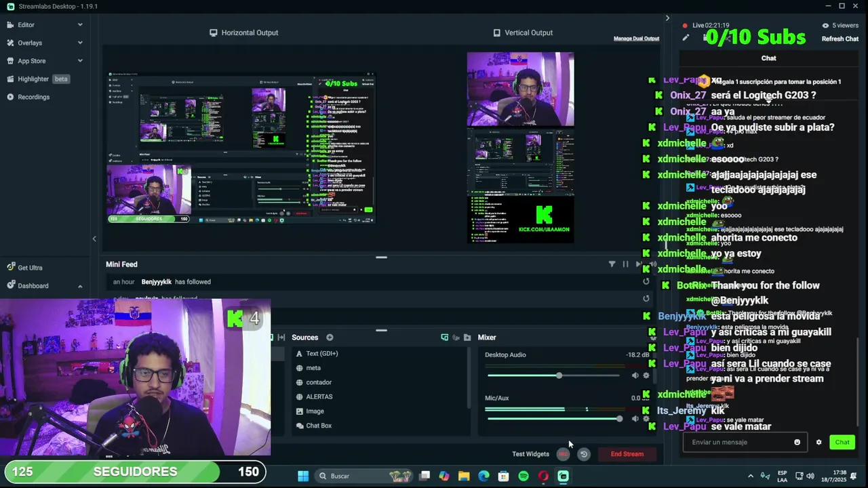The image size is (868, 488).
Task: Collapse the Dashboard chevron
Action: click(80, 286)
